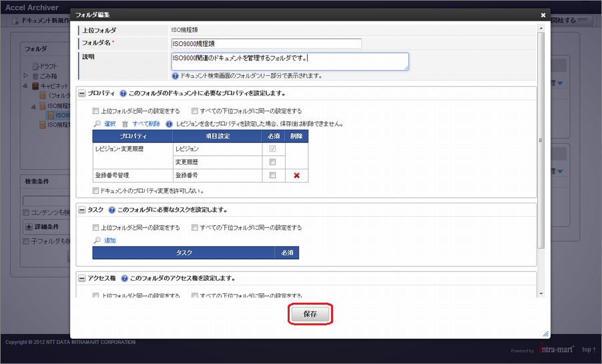
Task: Click the 項目設定 column header
Action: (x=218, y=136)
